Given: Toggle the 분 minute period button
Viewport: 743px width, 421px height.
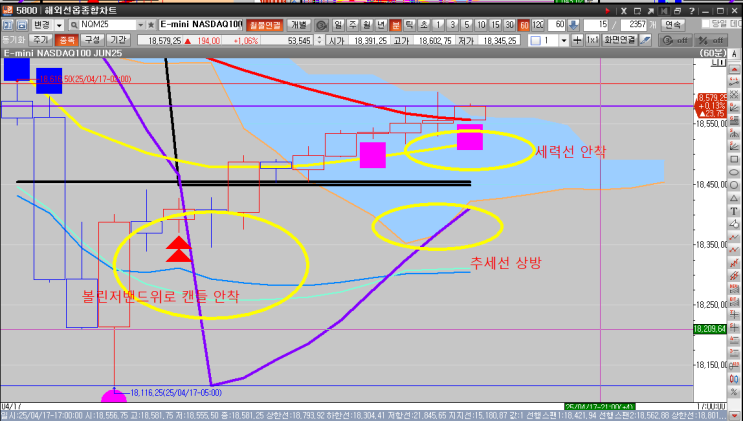Looking at the screenshot, I should (x=395, y=25).
